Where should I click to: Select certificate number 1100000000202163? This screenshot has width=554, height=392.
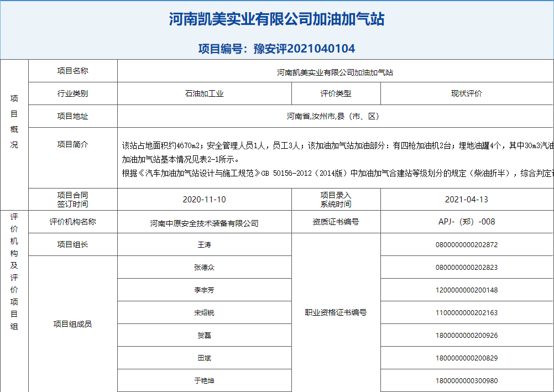(x=467, y=312)
